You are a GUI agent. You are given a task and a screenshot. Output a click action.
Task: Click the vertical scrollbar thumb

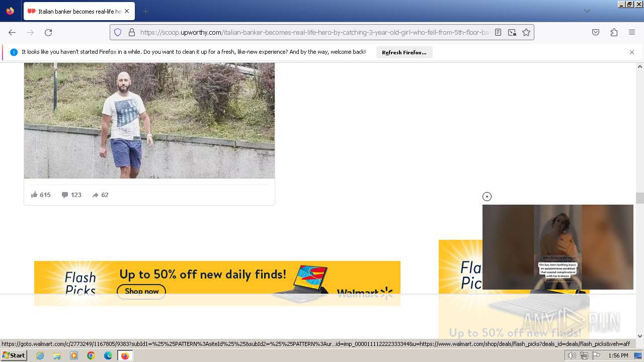[640, 198]
